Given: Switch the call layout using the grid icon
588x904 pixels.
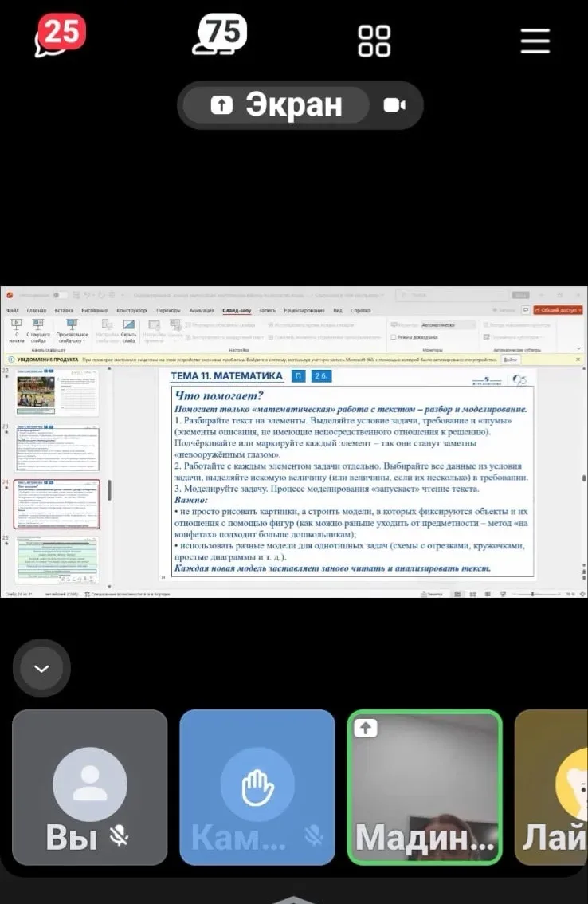Looking at the screenshot, I should 374,41.
